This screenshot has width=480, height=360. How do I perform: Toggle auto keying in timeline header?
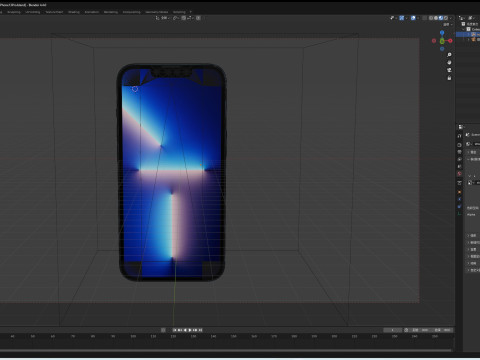tap(163, 330)
